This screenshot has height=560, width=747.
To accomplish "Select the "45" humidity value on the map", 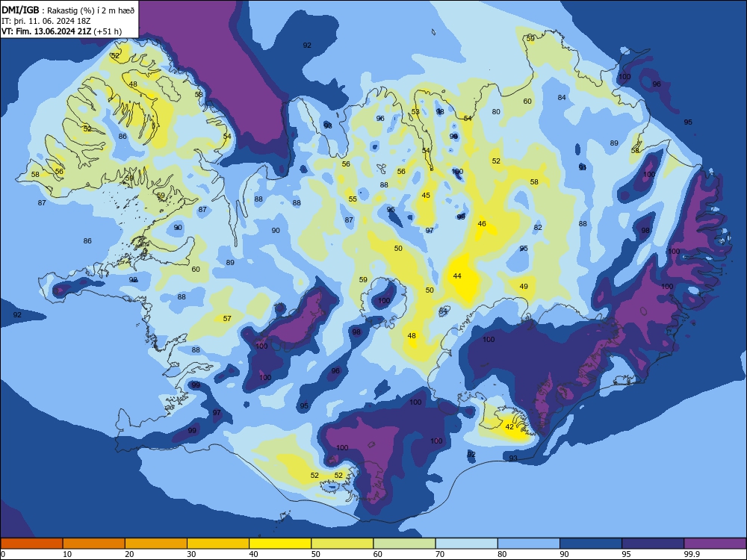I will click(x=426, y=195).
